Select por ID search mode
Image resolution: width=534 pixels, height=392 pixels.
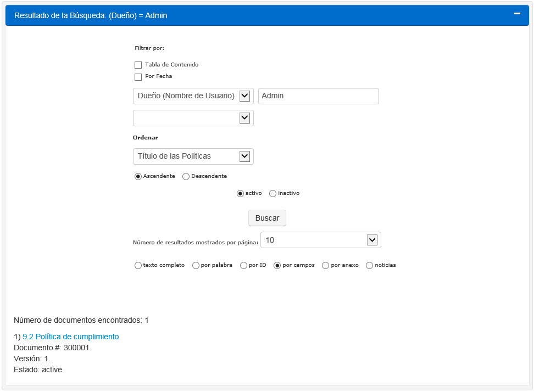coord(244,266)
